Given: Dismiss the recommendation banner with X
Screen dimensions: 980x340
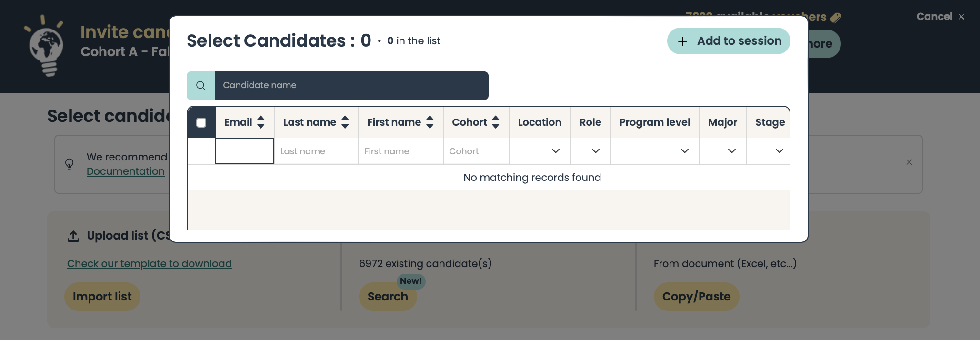Looking at the screenshot, I should (909, 162).
